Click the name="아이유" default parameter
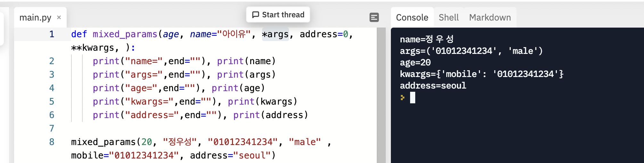Screen dimensions: 644x163 pos(220,34)
